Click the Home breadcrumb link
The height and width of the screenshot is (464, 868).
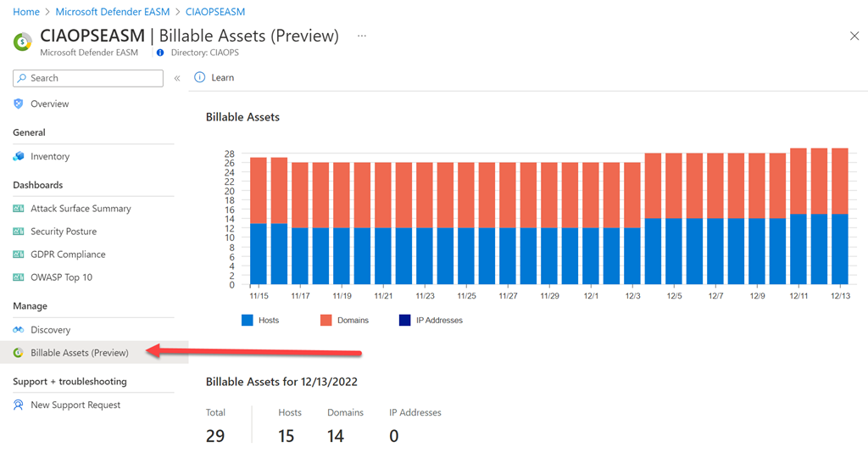[x=26, y=12]
